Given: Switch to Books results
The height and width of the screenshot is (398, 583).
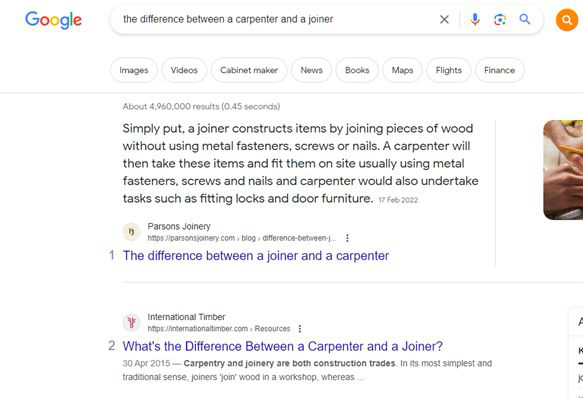Looking at the screenshot, I should coord(357,70).
